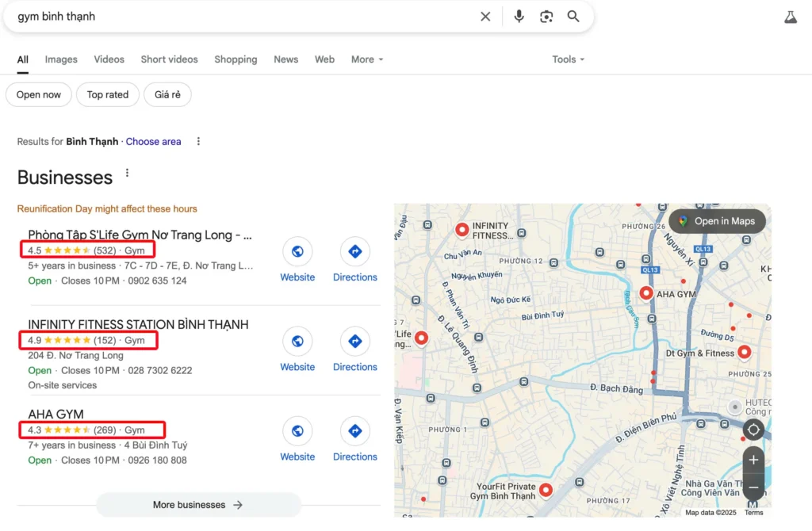The width and height of the screenshot is (812, 531).
Task: Open image search camera lens icon
Action: click(x=546, y=17)
